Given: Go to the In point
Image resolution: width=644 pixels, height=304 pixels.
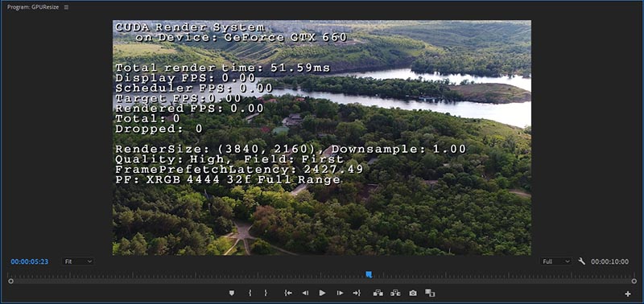Looking at the screenshot, I should 288,293.
